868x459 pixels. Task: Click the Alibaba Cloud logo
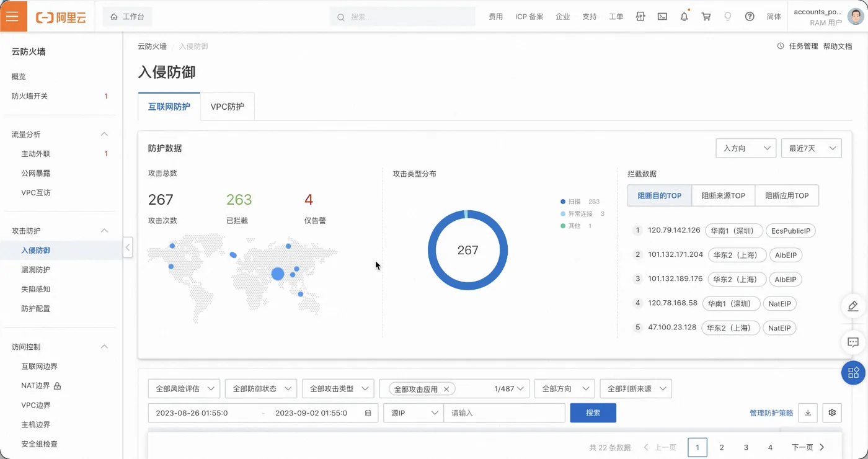pyautogui.click(x=61, y=17)
